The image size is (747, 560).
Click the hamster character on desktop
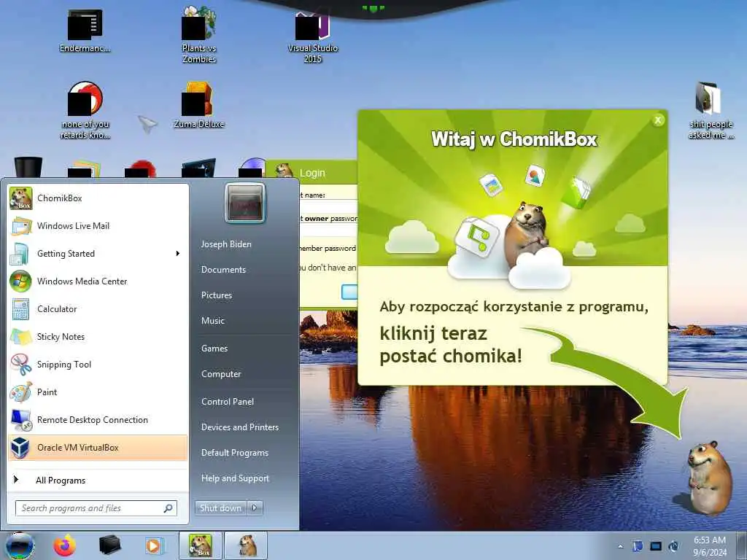[709, 478]
